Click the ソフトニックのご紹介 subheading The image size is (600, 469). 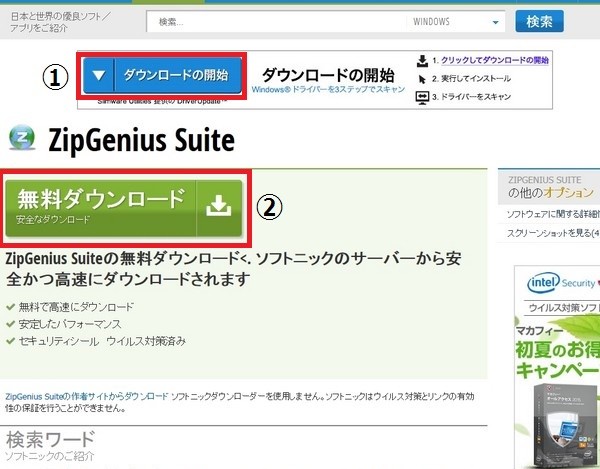click(x=50, y=456)
